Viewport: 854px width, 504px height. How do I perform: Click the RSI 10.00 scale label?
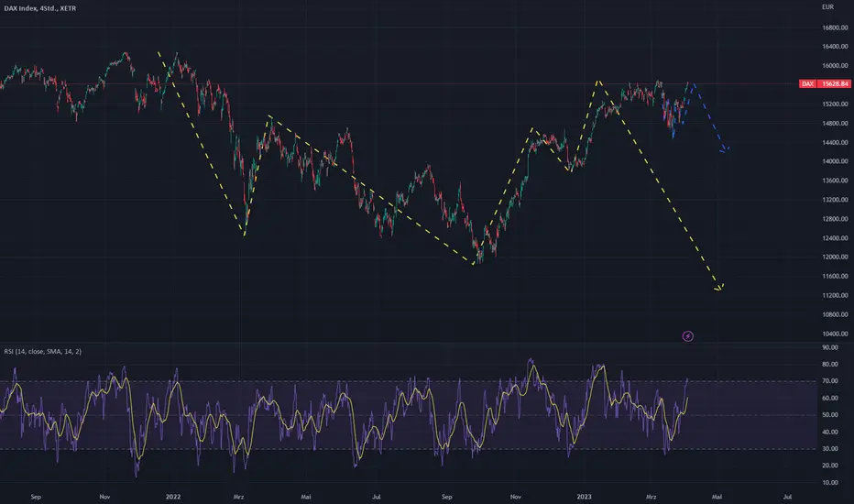coord(830,483)
